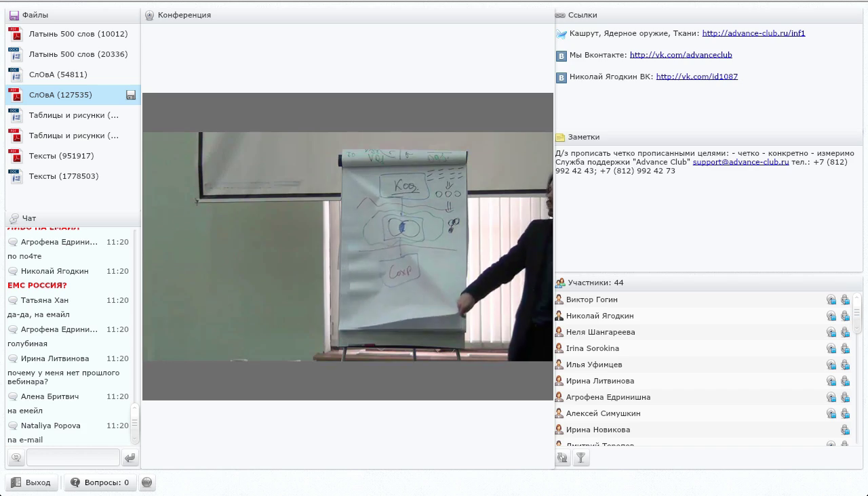This screenshot has width=868, height=496.
Task: Click microphone icon for Николай Ягодкин
Action: click(x=845, y=316)
